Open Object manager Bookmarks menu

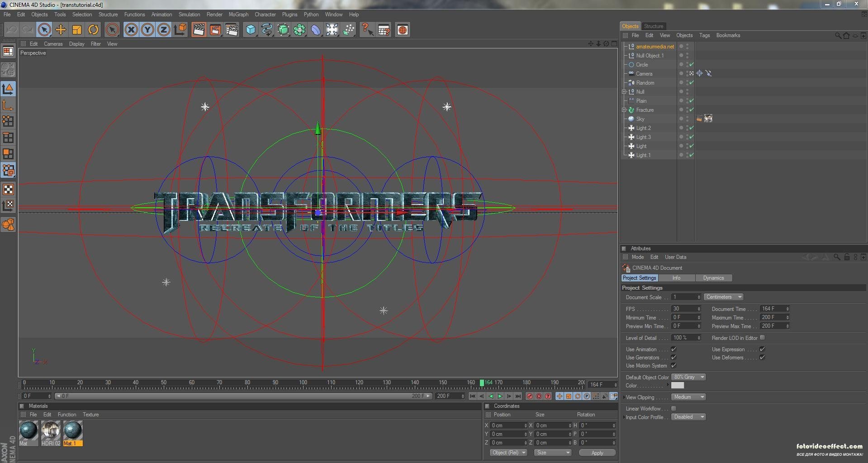[x=728, y=35]
